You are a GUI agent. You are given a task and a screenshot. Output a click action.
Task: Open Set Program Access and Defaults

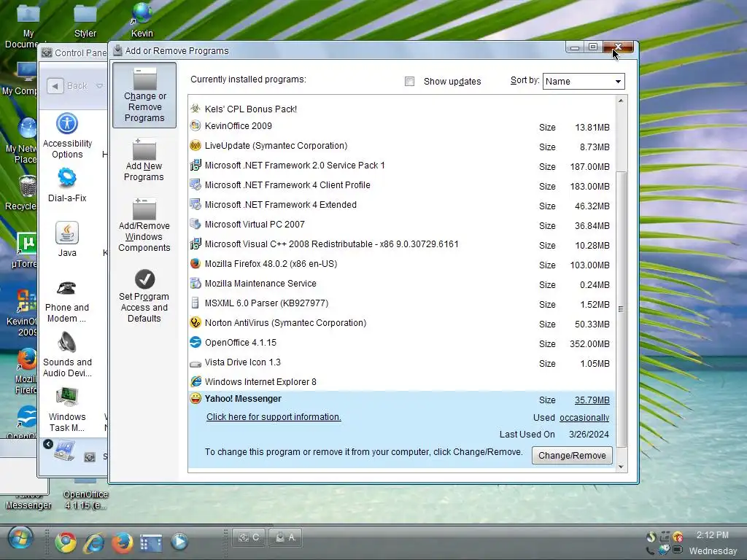(144, 296)
